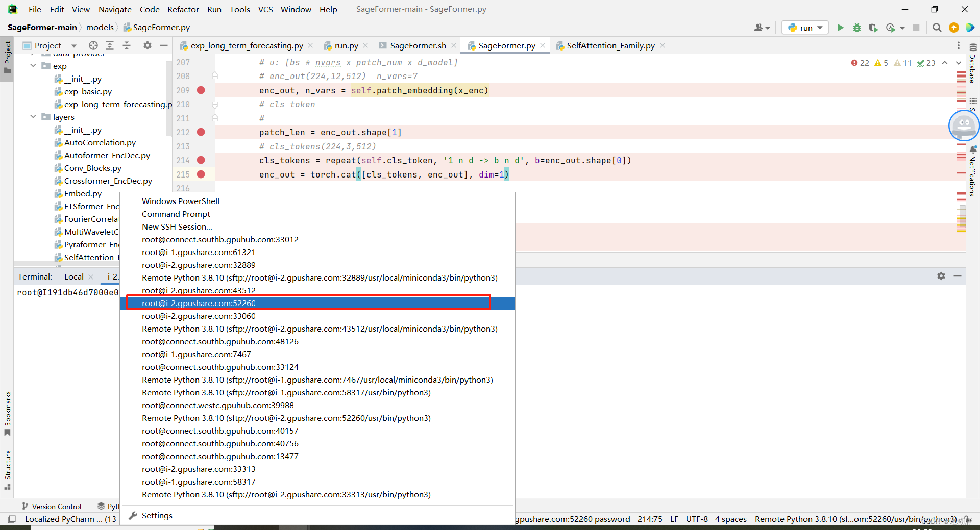
Task: Go to previous highlighted error arrow
Action: (x=945, y=63)
